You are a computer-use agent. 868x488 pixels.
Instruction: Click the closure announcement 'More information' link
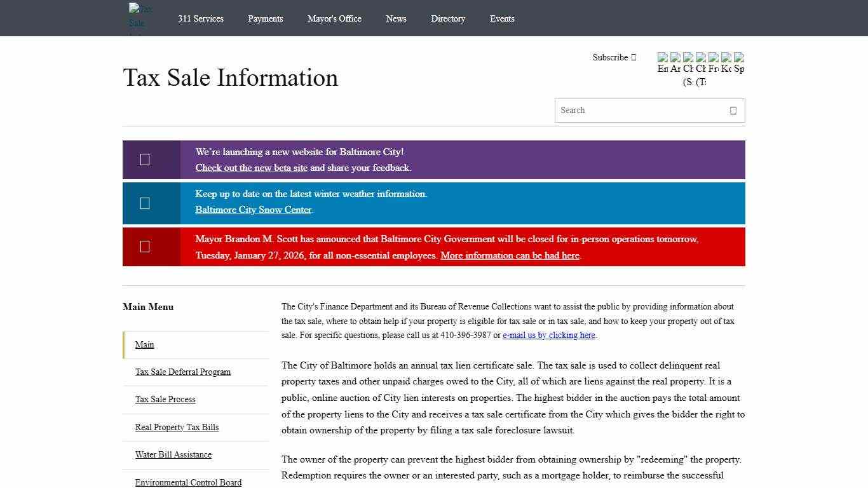click(510, 255)
